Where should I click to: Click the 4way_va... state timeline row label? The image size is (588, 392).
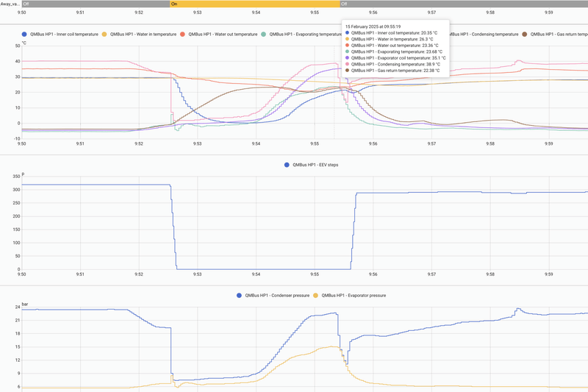pyautogui.click(x=10, y=4)
